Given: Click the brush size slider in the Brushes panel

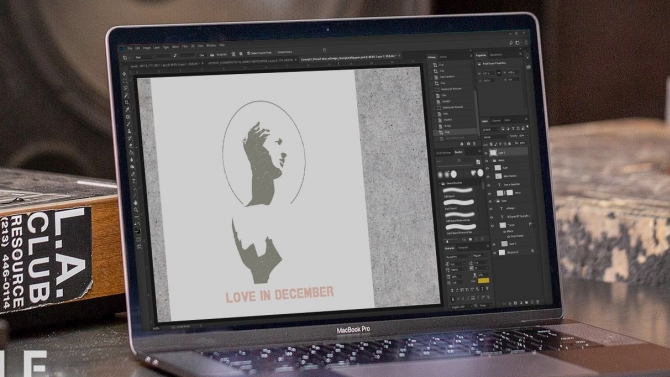Looking at the screenshot, I should 454,166.
